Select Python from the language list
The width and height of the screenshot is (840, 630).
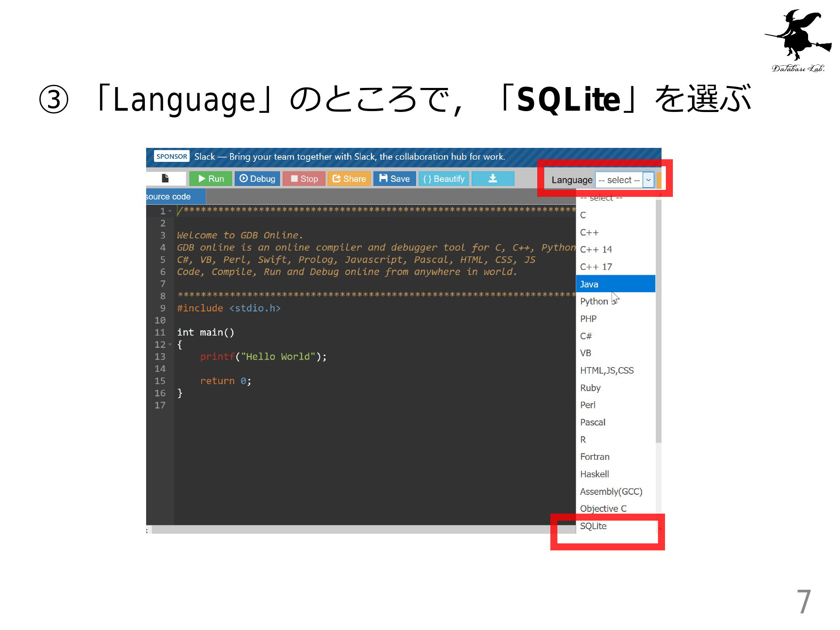tap(616, 301)
